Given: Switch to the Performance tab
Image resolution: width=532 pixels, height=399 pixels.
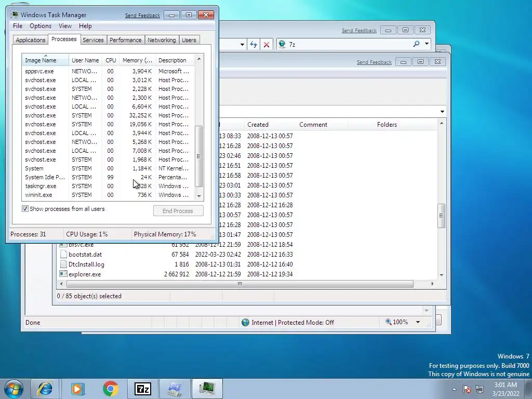Looking at the screenshot, I should coord(126,40).
